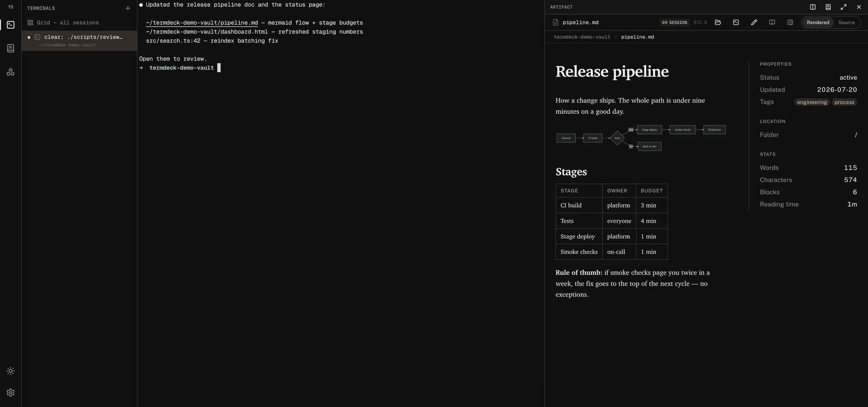868x407 pixels.
Task: Click the pipeline.md file icon
Action: [x=556, y=22]
